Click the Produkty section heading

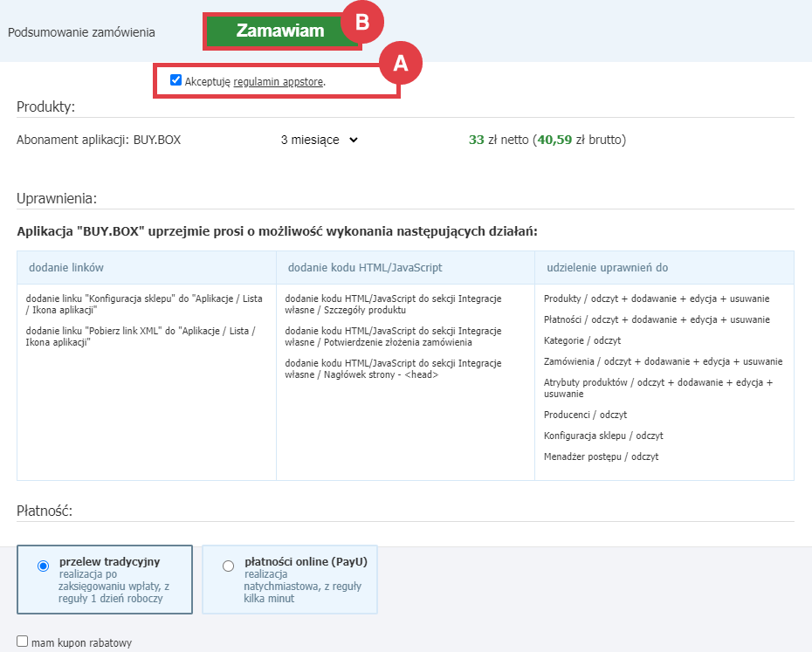coord(46,106)
